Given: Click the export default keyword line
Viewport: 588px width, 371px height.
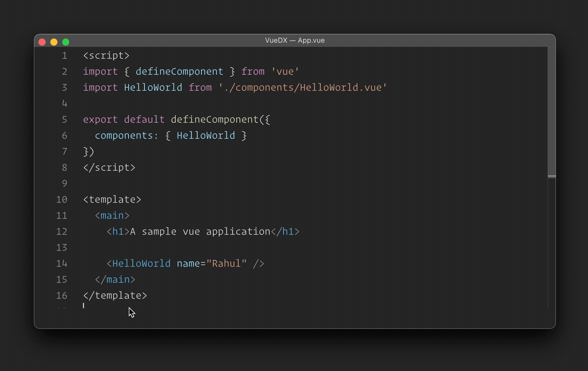Looking at the screenshot, I should (x=123, y=119).
